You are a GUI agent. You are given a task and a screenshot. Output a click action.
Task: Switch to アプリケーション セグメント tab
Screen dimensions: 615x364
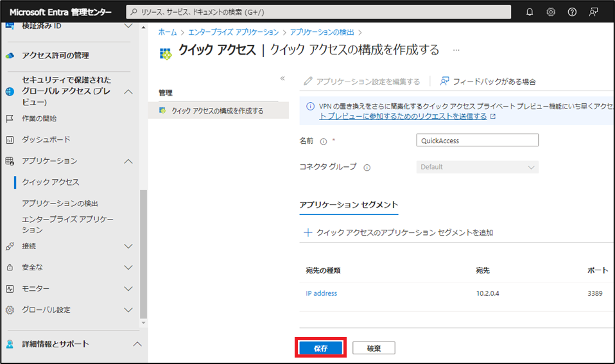click(349, 205)
